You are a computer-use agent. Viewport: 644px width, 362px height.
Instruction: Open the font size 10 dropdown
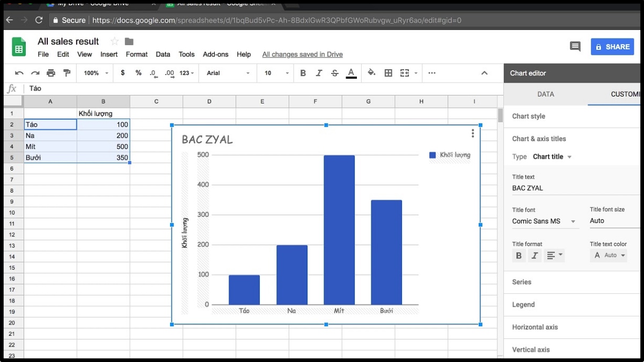276,73
